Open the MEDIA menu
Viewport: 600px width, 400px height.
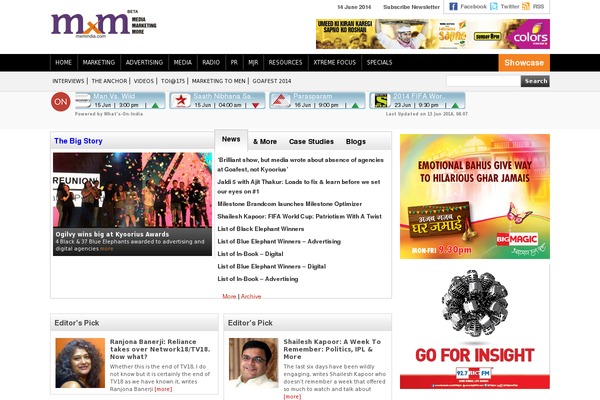point(183,62)
